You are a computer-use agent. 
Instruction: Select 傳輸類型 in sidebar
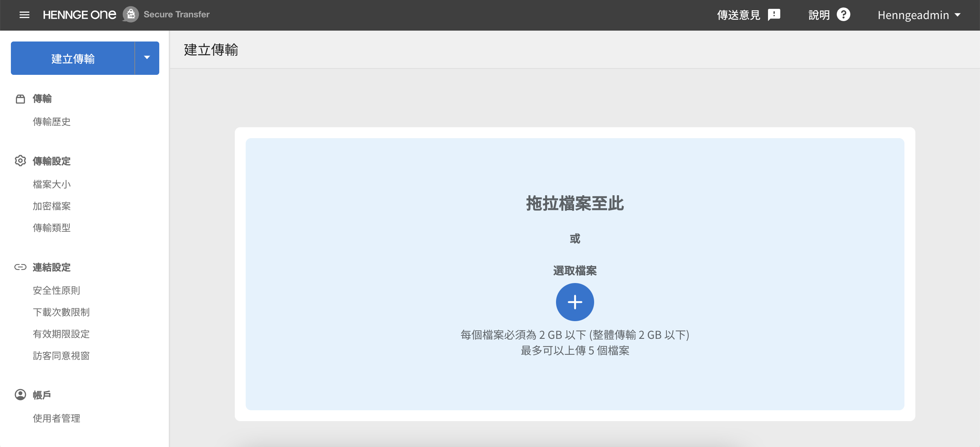tap(51, 228)
